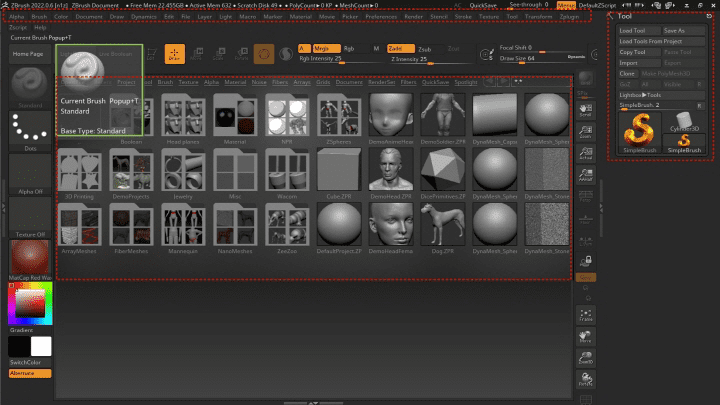Screen dimensions: 720x405
Task: Click the Home Page button
Action: (x=30, y=54)
